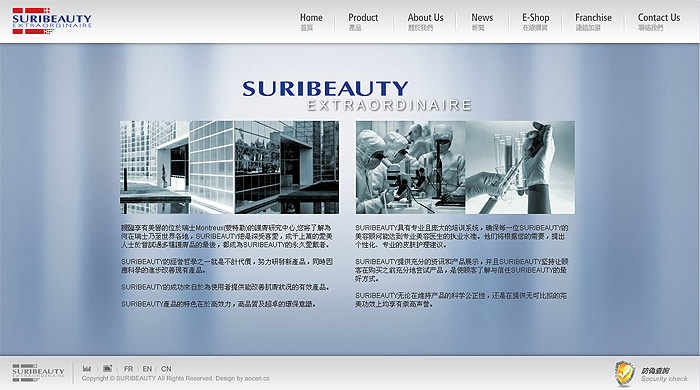The image size is (700, 390).
Task: Go to Contact Us
Action: click(658, 21)
